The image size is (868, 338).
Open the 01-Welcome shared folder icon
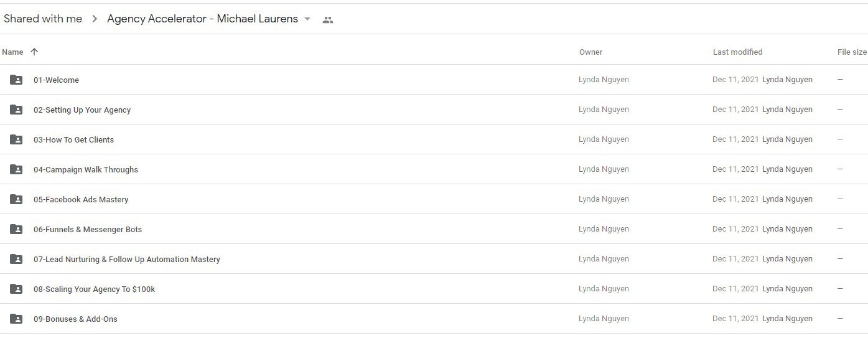click(16, 80)
